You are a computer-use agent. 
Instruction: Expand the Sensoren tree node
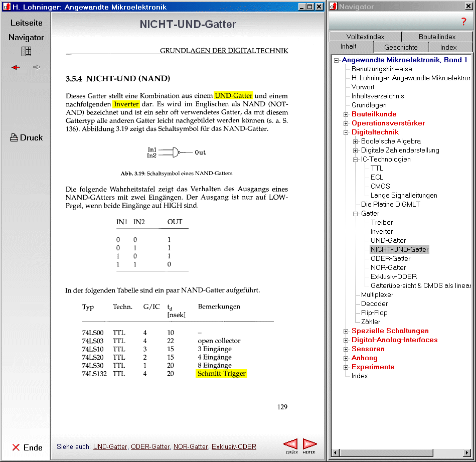[346, 349]
